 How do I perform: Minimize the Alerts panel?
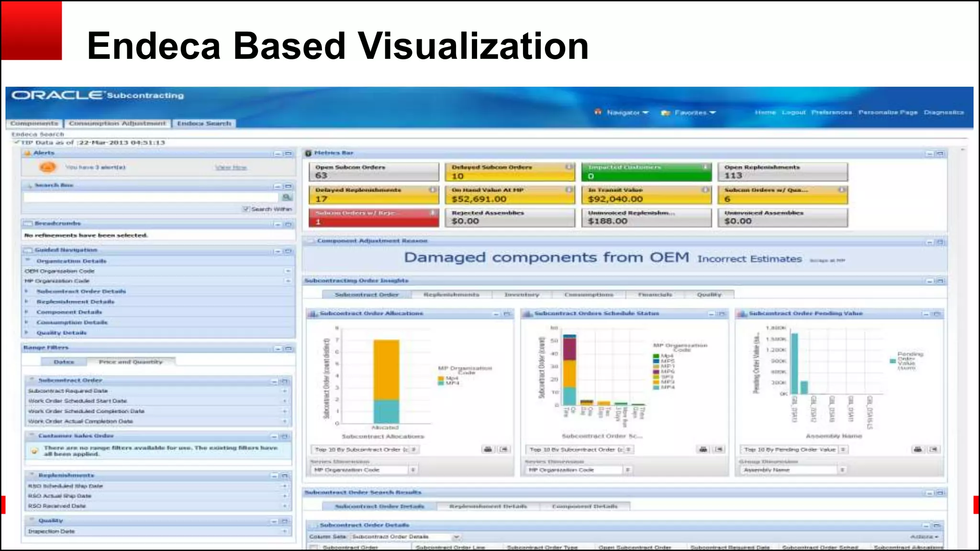click(x=278, y=154)
